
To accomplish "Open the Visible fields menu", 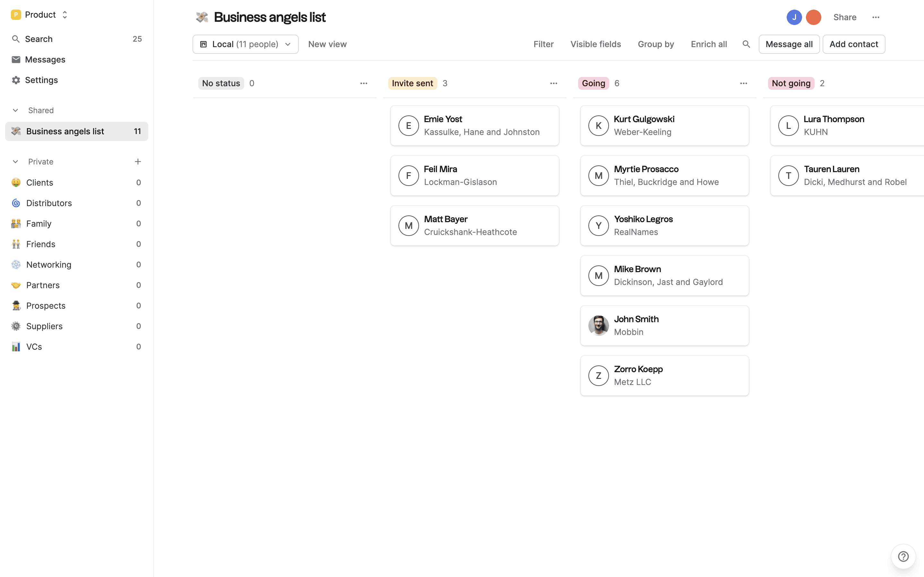I will pos(595,44).
